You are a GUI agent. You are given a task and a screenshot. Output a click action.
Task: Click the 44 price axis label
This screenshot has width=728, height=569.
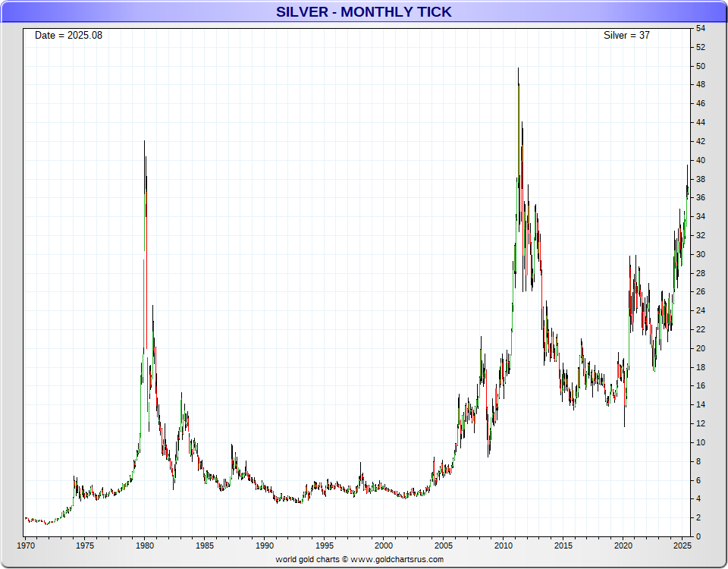tap(701, 122)
